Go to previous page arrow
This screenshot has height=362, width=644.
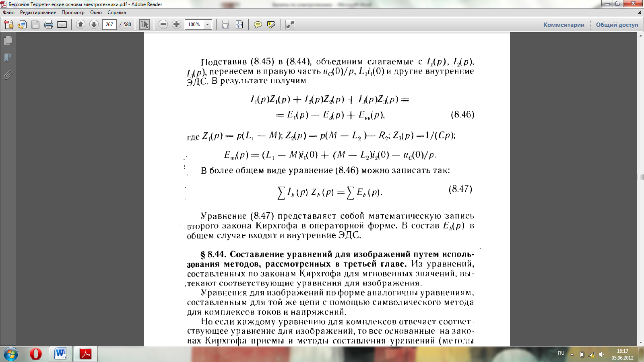(x=80, y=25)
